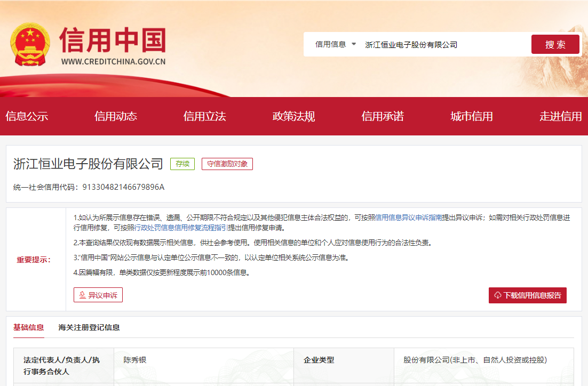
Task: Open the 信用承诺 navigation menu
Action: [x=383, y=116]
